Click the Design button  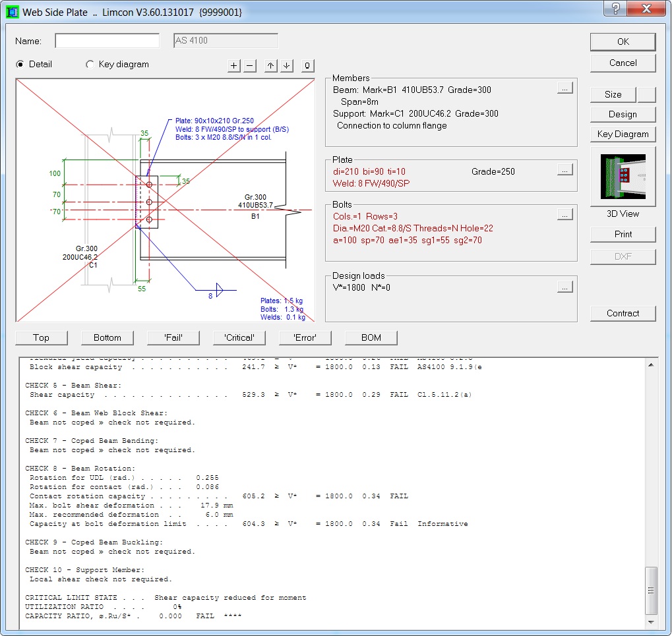pos(623,114)
